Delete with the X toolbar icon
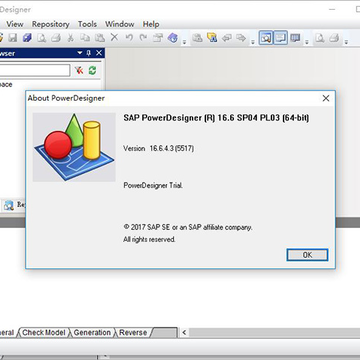The width and height of the screenshot is (360, 360). [114, 37]
